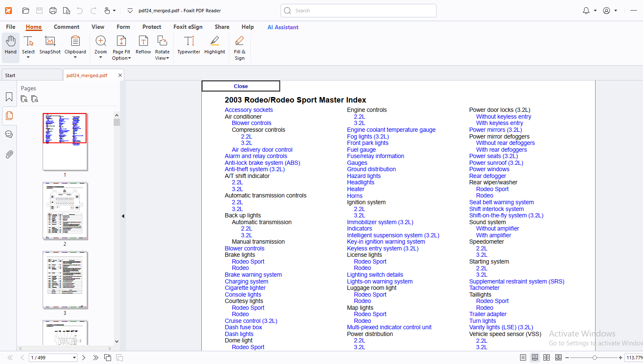Click the Print icon
Screen dimensions: 643x364
click(x=53, y=11)
